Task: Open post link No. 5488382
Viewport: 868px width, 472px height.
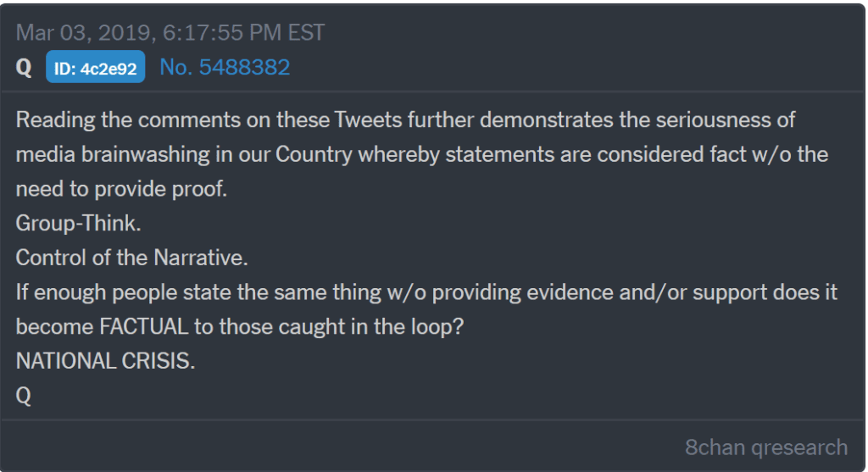Action: tap(225, 68)
